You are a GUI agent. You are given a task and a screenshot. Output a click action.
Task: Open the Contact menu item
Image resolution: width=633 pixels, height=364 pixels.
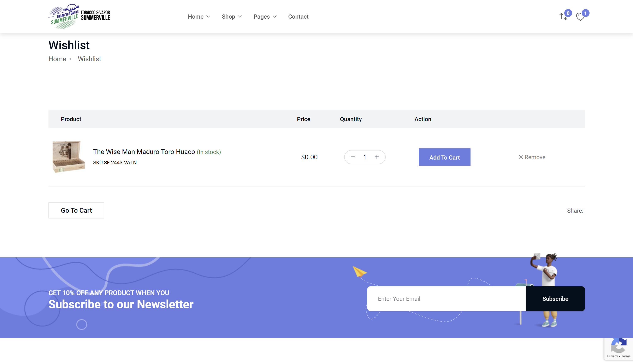coord(298,17)
